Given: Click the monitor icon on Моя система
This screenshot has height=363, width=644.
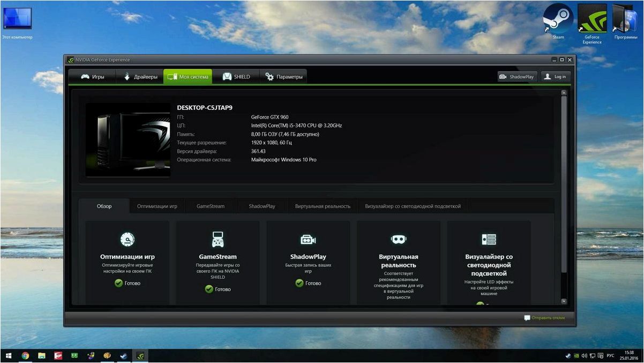Looking at the screenshot, I should [x=172, y=77].
